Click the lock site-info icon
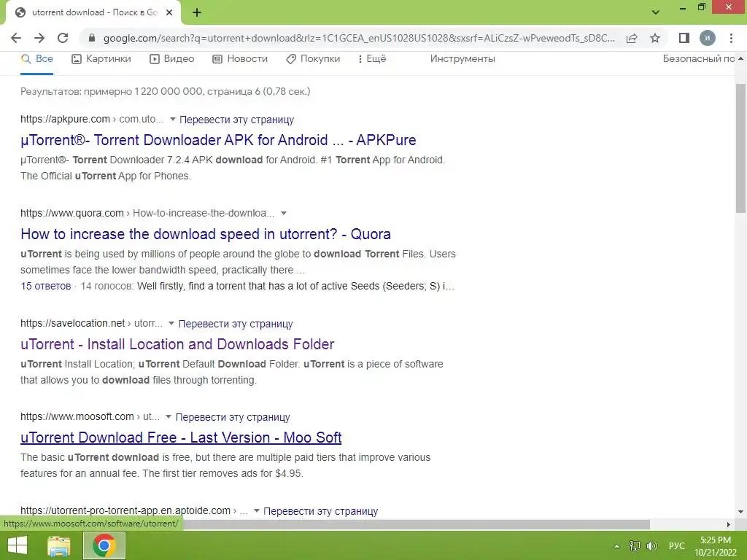The image size is (747, 560). tap(92, 38)
